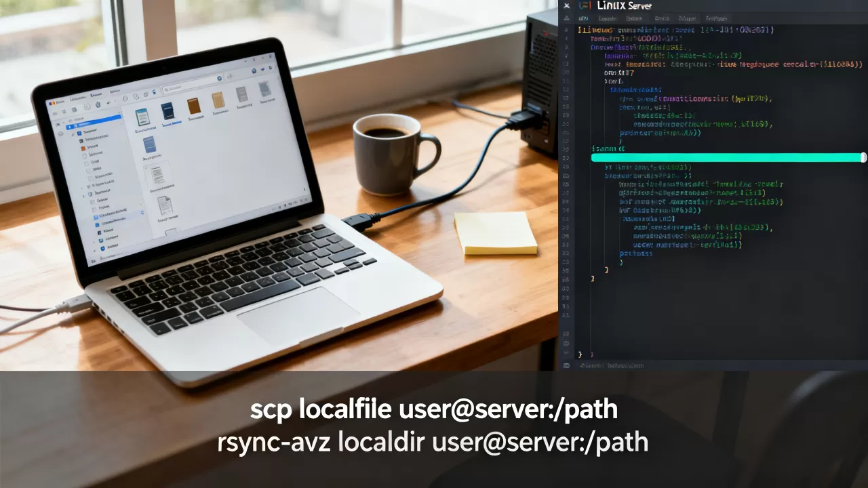The image size is (868, 488).
Task: Open the white text page thumbnail in the file manager
Action: tap(157, 176)
